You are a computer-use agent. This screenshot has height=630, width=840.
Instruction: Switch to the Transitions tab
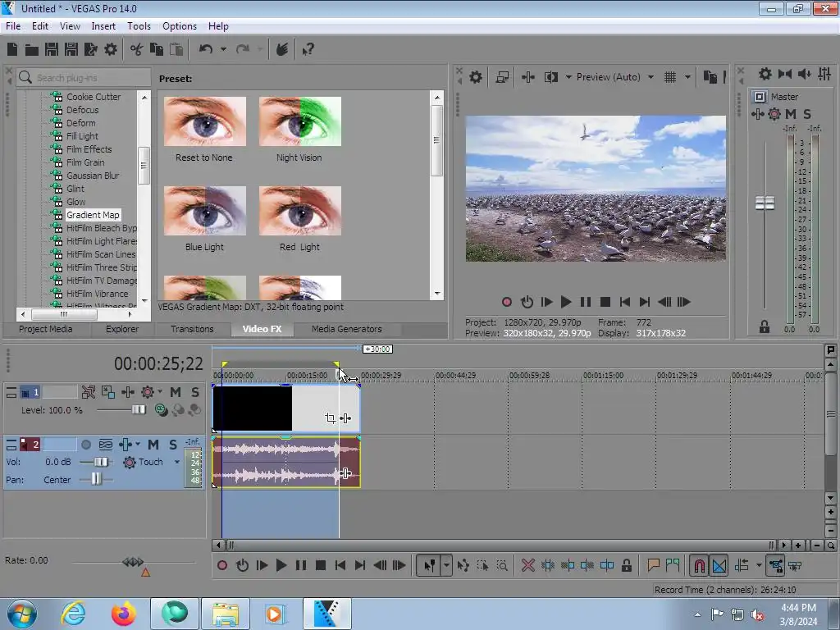(192, 329)
